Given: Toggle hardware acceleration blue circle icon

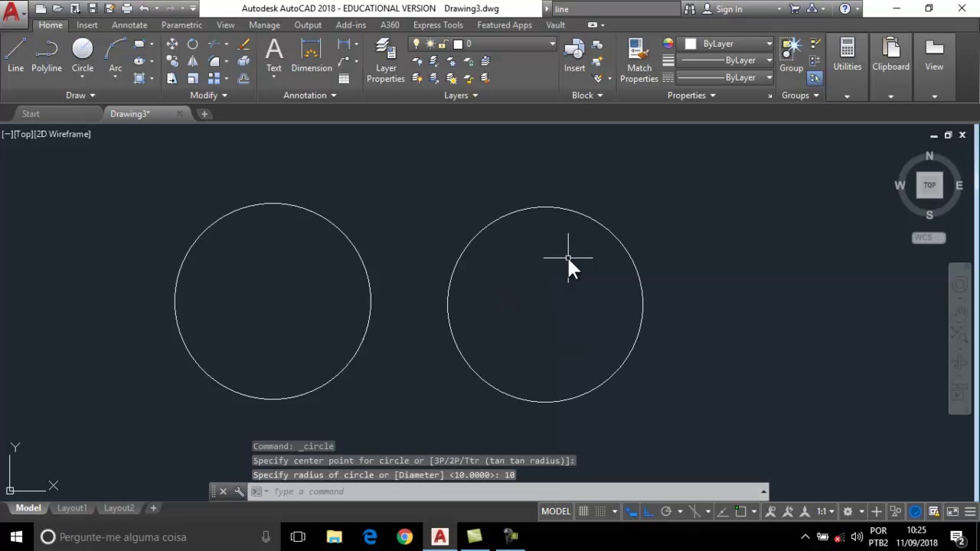Looking at the screenshot, I should tap(916, 511).
